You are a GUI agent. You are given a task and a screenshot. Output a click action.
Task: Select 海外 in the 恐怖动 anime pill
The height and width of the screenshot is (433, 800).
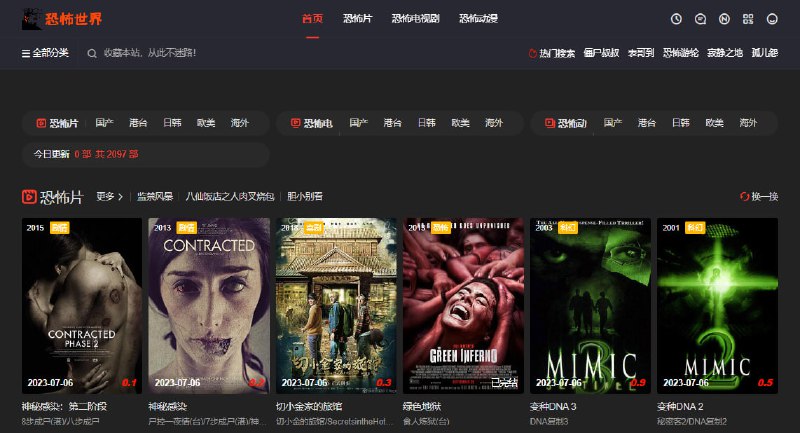tap(748, 123)
